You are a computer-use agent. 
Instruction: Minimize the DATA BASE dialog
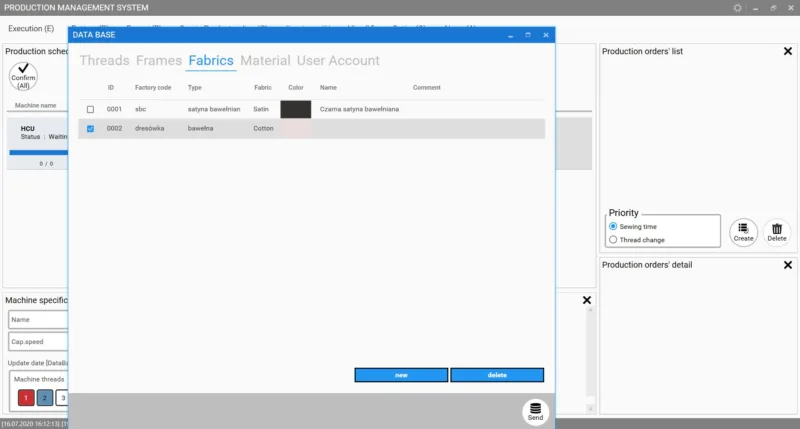(x=510, y=35)
